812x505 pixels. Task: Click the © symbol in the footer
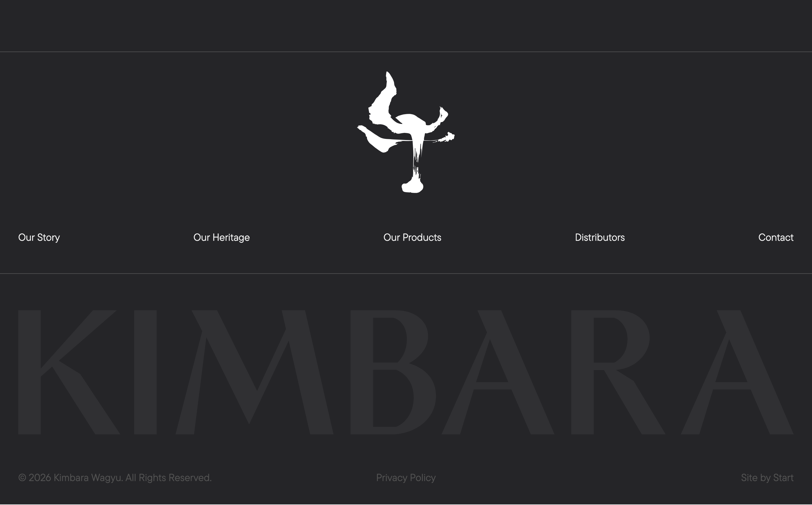point(22,478)
